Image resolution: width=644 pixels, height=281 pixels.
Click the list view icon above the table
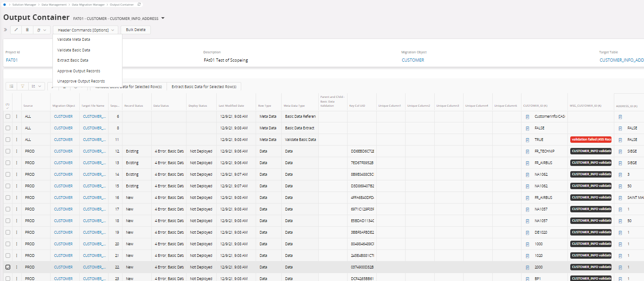tap(11, 86)
